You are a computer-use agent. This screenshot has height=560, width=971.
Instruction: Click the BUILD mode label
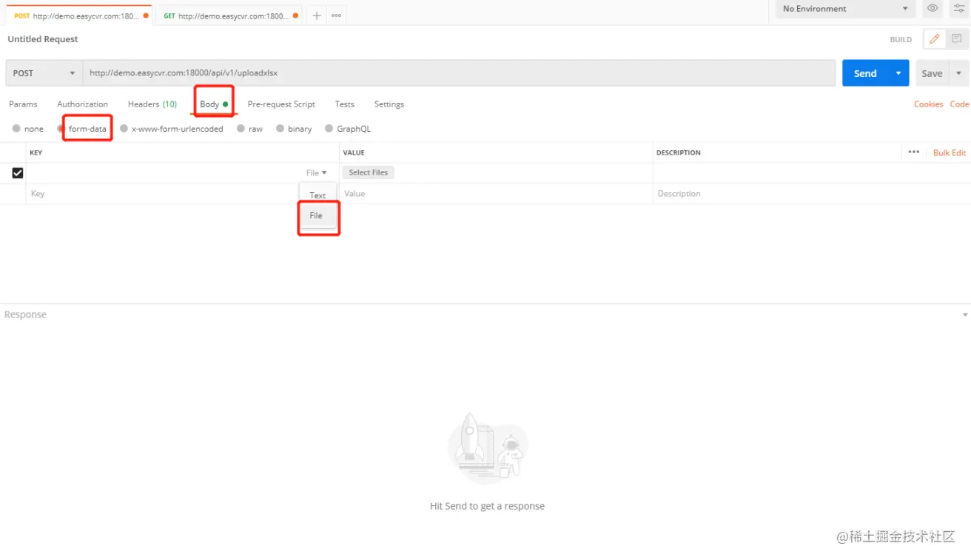pyautogui.click(x=901, y=40)
